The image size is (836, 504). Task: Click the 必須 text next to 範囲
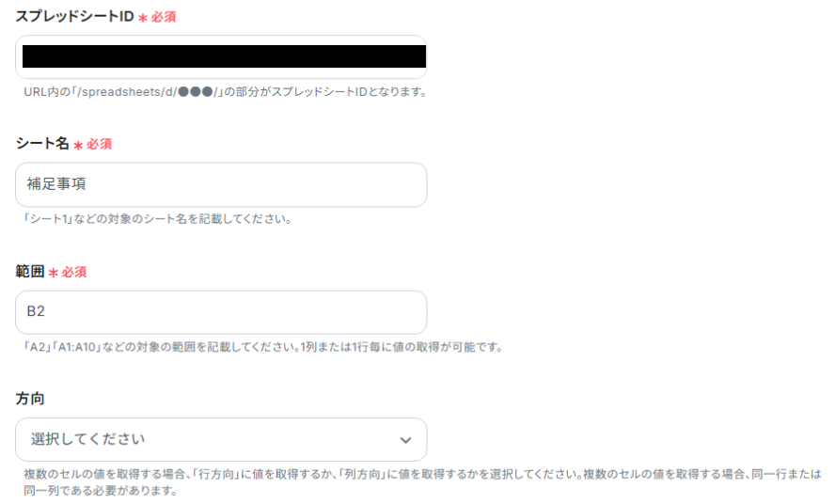(x=73, y=273)
